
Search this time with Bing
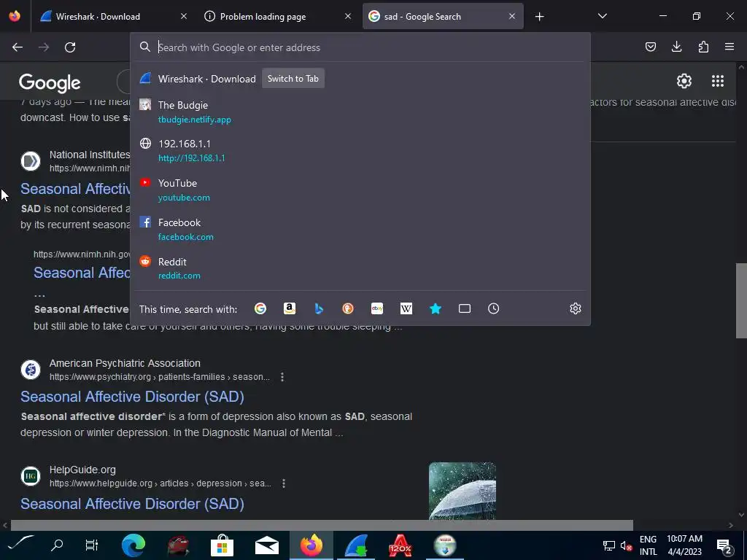tap(319, 308)
